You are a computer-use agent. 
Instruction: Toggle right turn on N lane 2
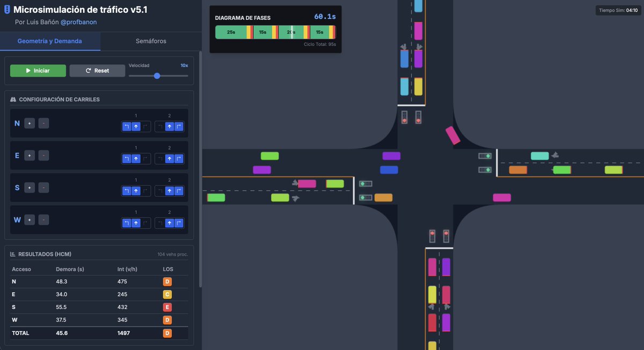coord(179,127)
